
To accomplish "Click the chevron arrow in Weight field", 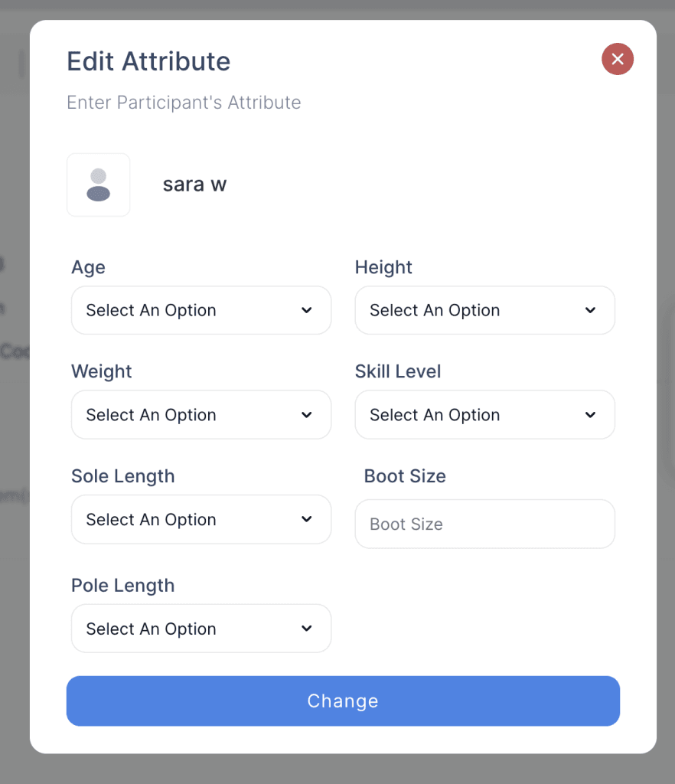I will point(307,415).
